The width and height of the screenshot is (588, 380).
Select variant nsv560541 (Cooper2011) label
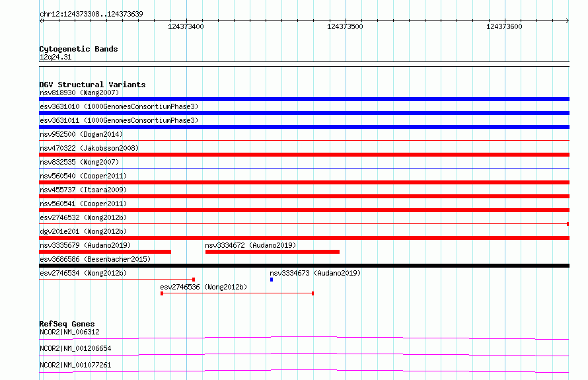click(x=83, y=204)
